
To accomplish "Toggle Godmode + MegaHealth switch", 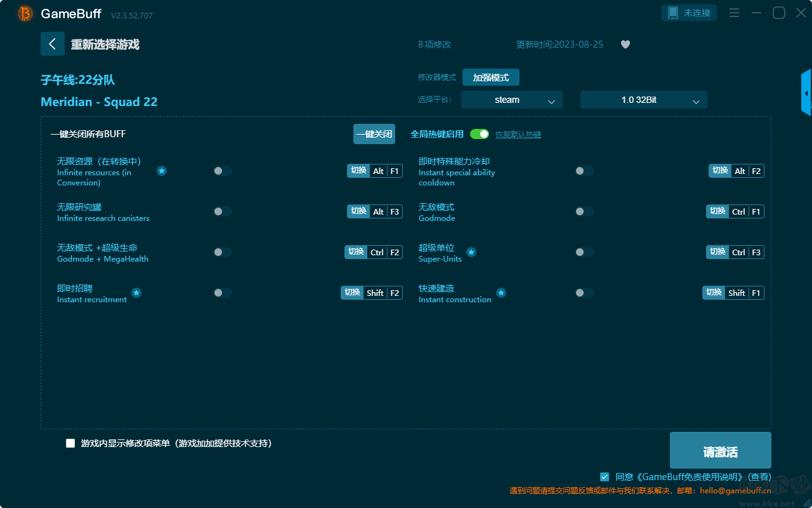I will pos(223,252).
